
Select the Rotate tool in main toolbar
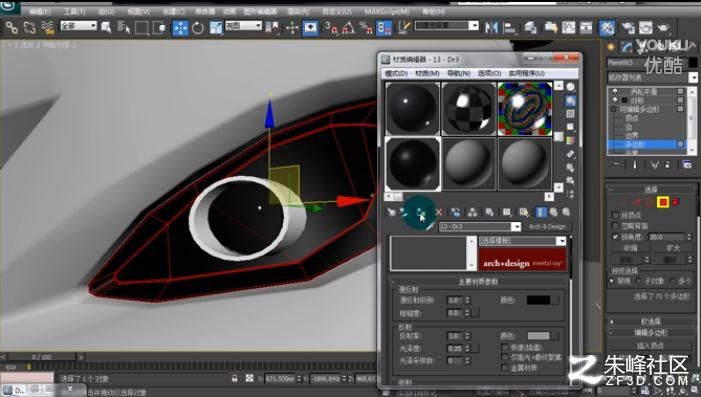coord(198,28)
